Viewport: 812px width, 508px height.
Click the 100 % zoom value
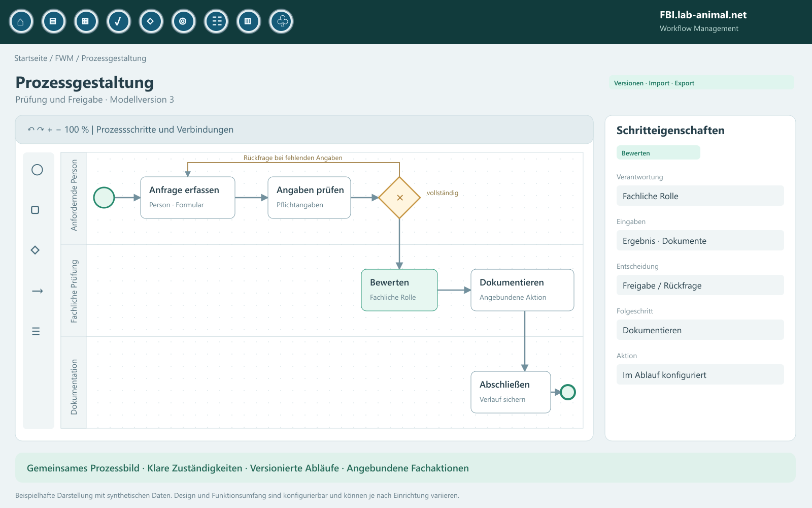coord(77,130)
